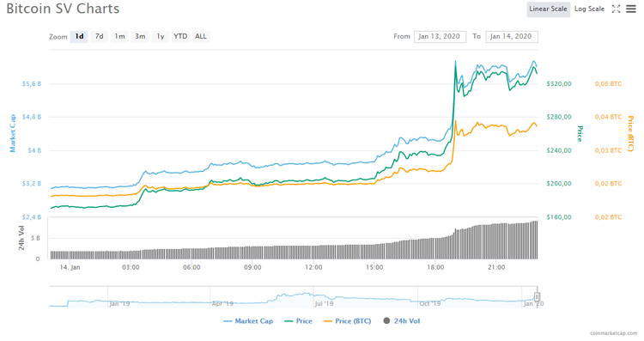
Task: Click the $5,6 B market cap label
Action: tap(32, 84)
